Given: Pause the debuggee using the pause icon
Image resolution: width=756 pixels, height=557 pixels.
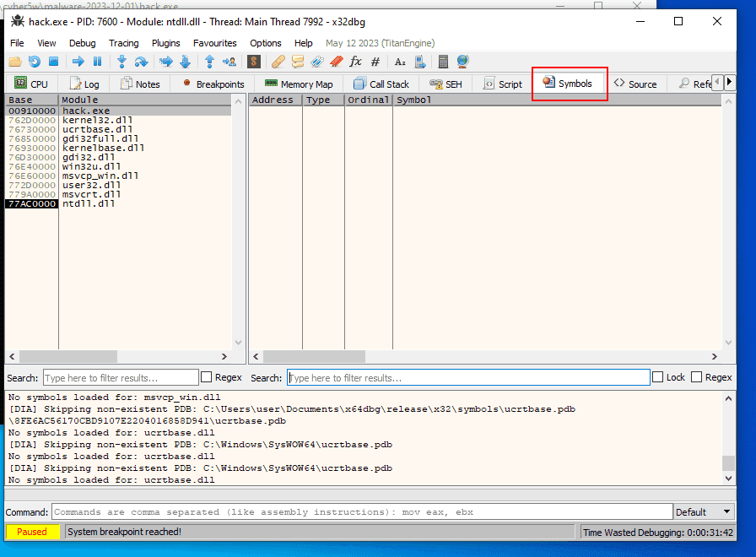Looking at the screenshot, I should (x=97, y=61).
